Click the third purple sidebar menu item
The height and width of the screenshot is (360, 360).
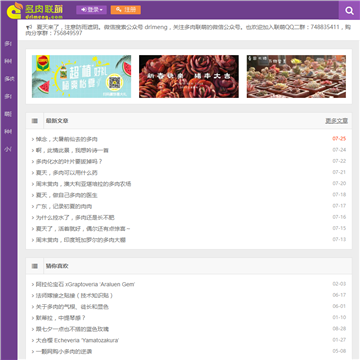(x=9, y=79)
